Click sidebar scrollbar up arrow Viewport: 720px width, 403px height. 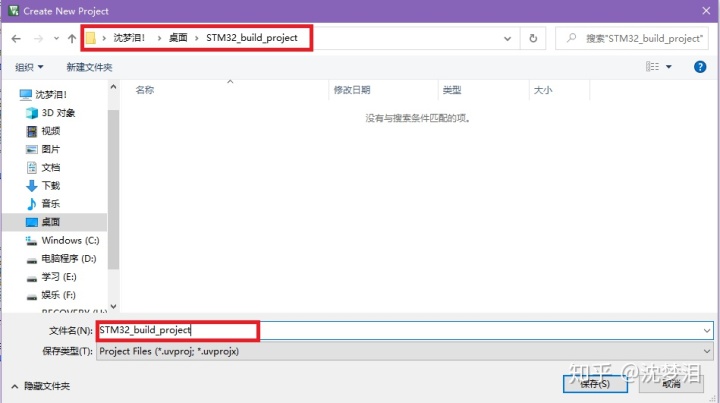point(113,87)
